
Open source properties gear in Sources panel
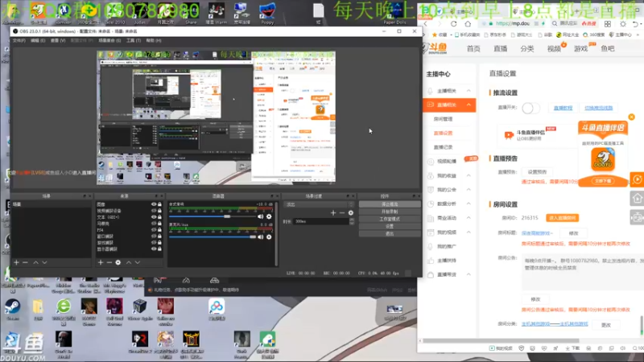click(118, 262)
